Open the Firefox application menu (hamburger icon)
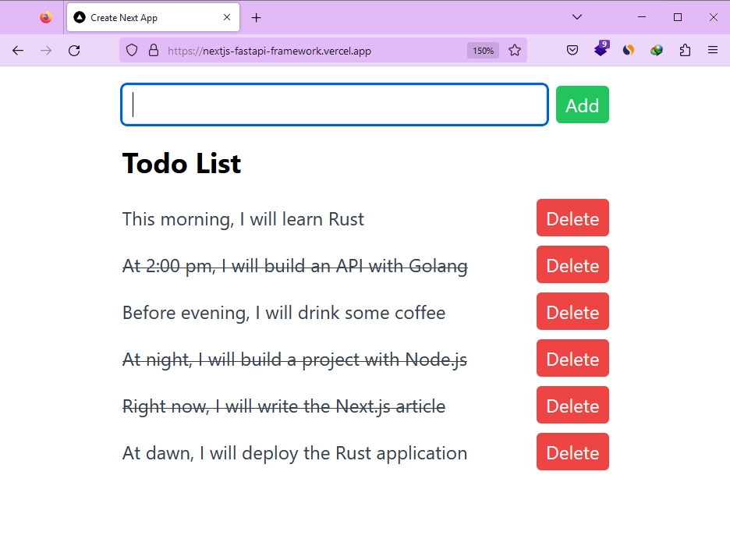The width and height of the screenshot is (730, 560). [713, 50]
